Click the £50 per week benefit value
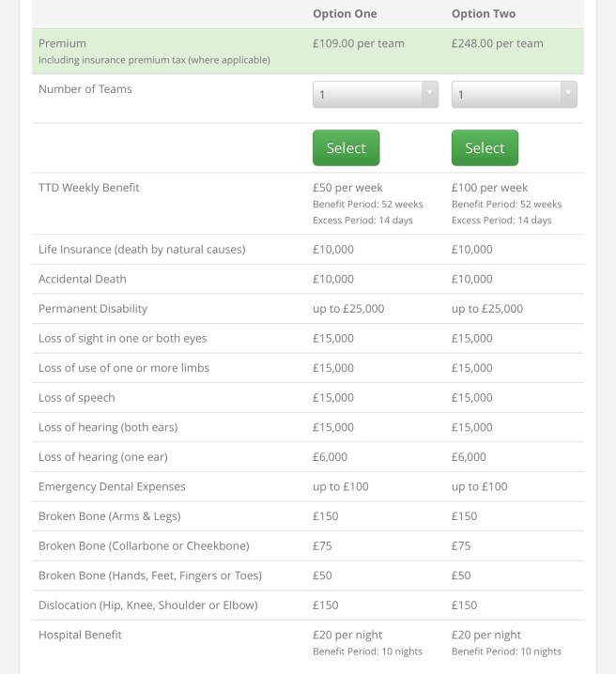 347,188
